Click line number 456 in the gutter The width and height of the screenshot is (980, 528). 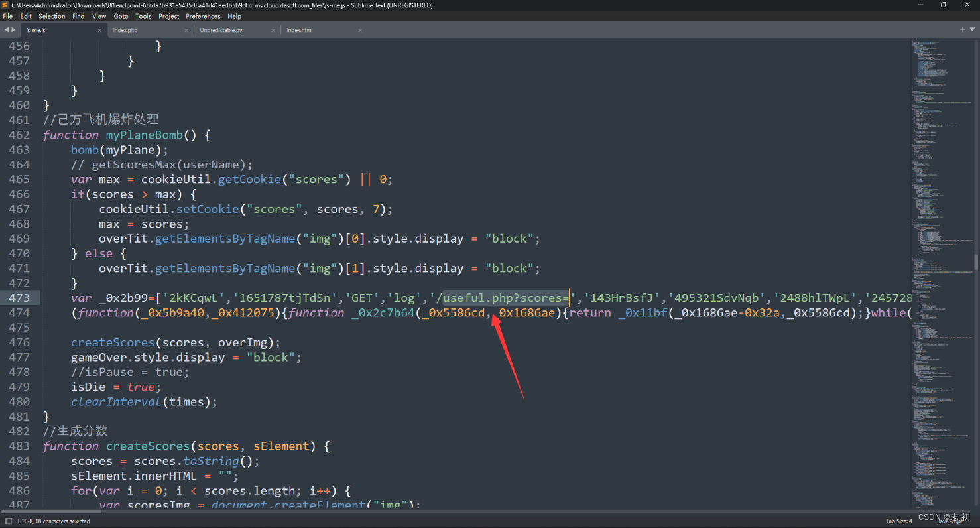(x=19, y=46)
